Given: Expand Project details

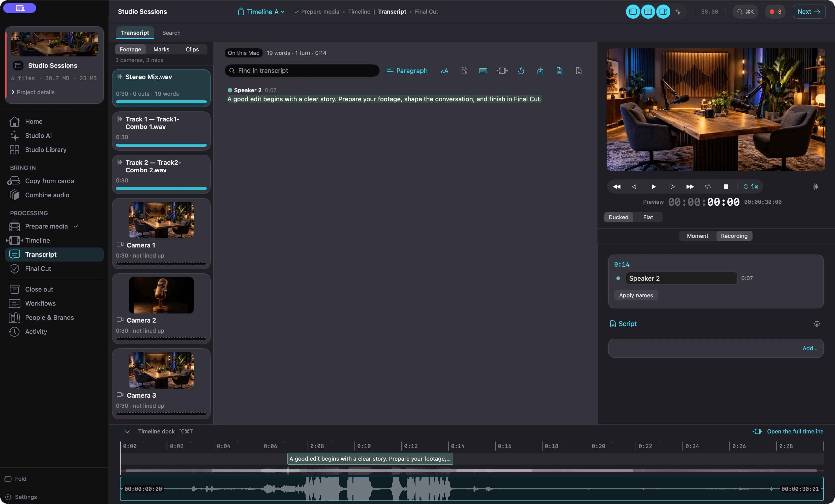Looking at the screenshot, I should pos(33,92).
